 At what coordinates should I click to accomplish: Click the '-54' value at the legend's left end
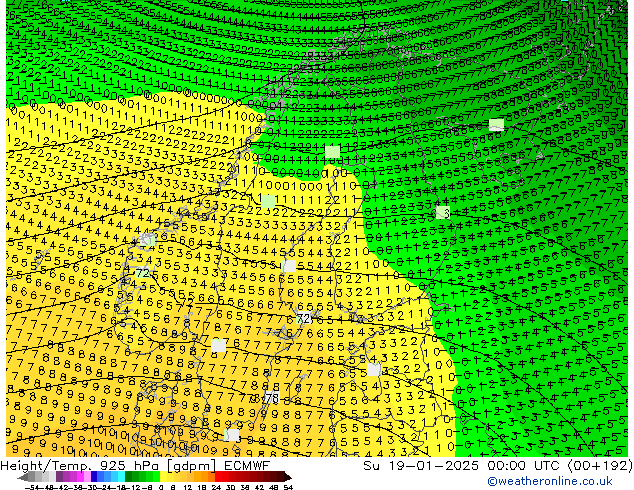pos(32,488)
